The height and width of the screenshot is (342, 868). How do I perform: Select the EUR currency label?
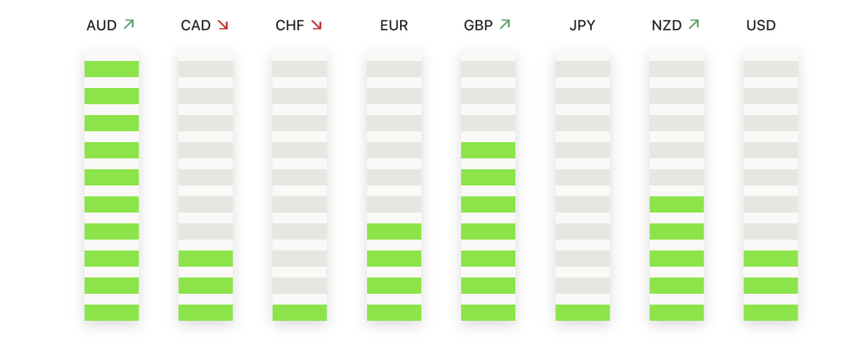click(394, 25)
